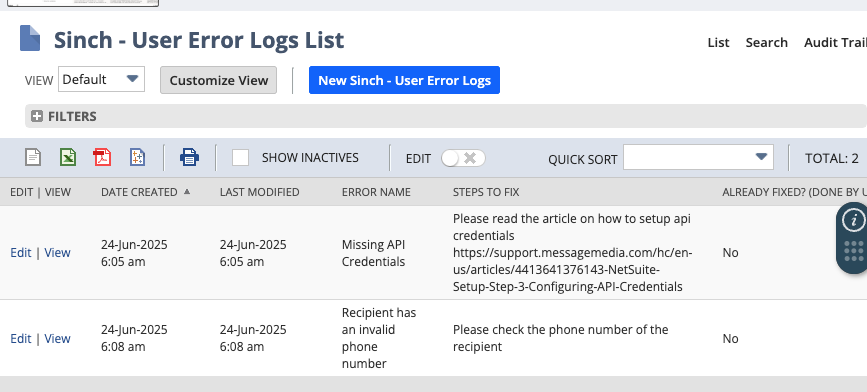The height and width of the screenshot is (392, 867).
Task: Open the Search menu item
Action: coord(766,43)
